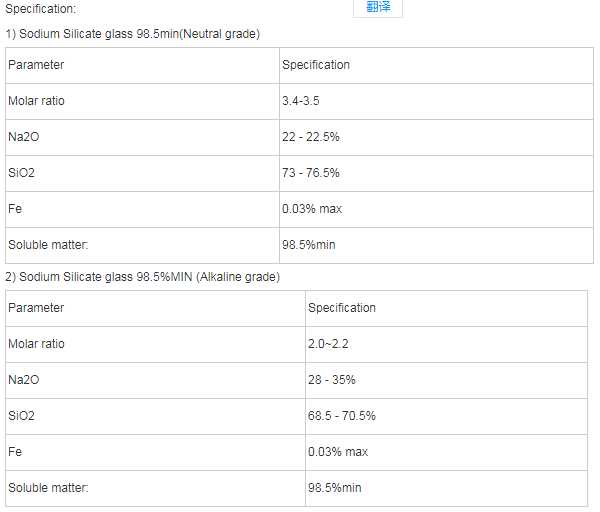This screenshot has height=512, width=600.
Task: Click Molar ratio label in Neutral table
Action: pyautogui.click(x=37, y=101)
